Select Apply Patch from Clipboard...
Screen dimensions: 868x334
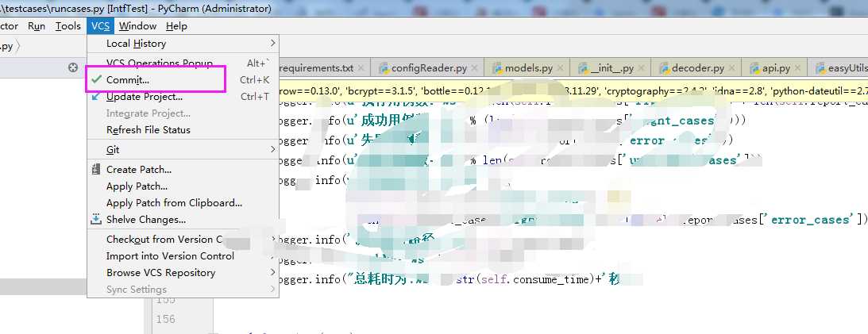[x=183, y=203]
